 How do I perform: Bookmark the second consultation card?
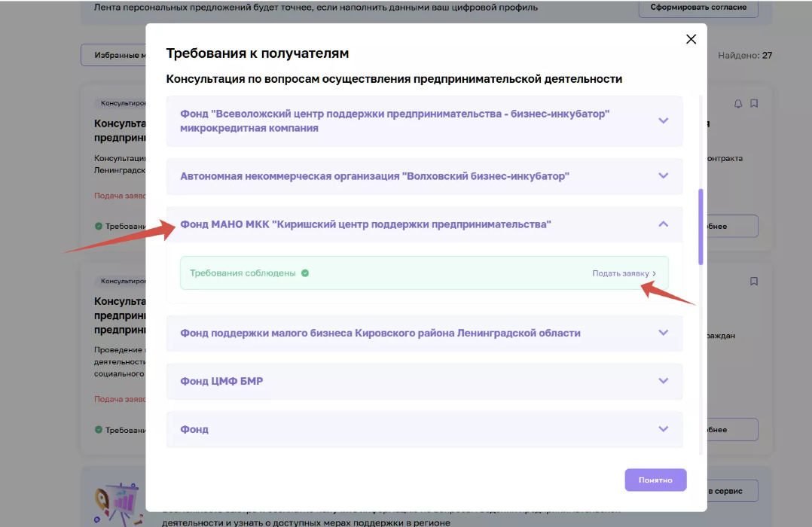(x=754, y=282)
